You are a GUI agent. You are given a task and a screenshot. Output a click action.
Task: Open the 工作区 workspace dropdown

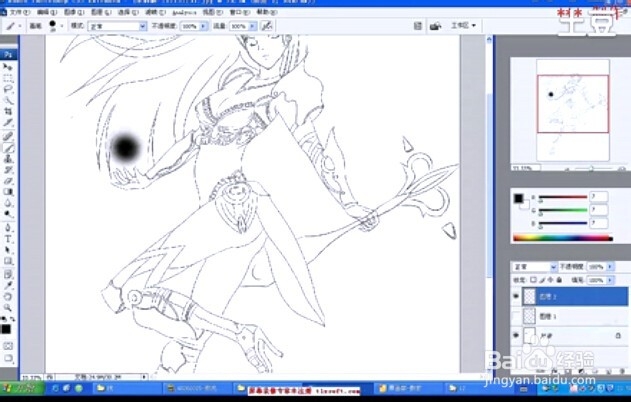click(463, 26)
